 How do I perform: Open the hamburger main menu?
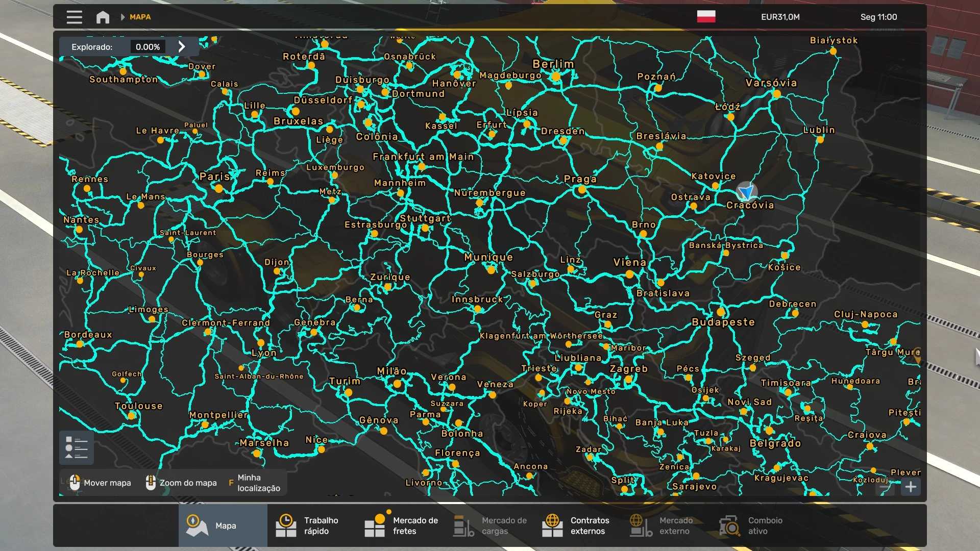(x=75, y=17)
